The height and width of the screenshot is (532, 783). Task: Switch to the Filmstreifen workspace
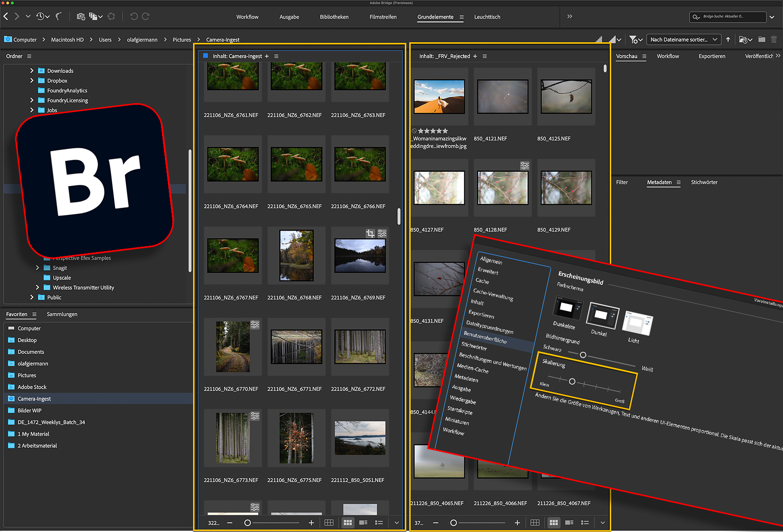click(x=383, y=17)
